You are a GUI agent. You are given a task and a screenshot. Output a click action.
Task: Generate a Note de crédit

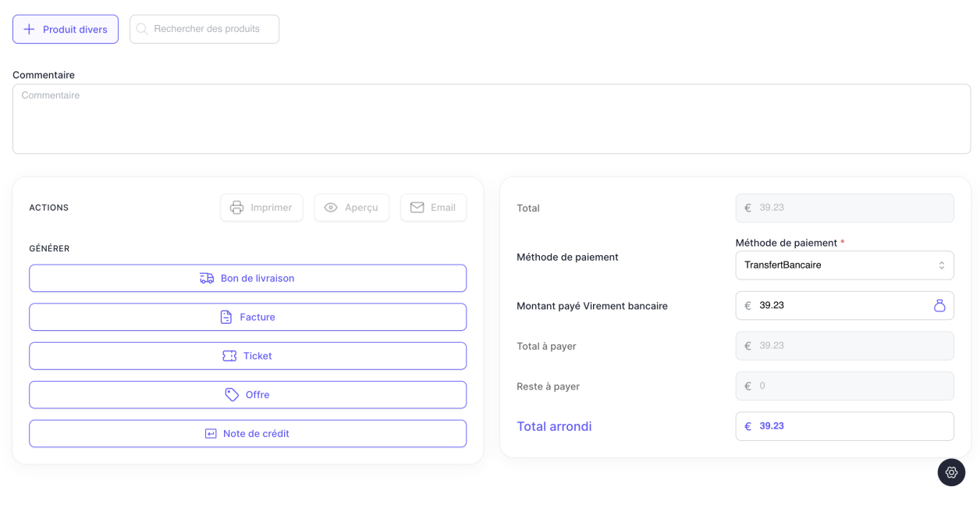click(x=247, y=433)
